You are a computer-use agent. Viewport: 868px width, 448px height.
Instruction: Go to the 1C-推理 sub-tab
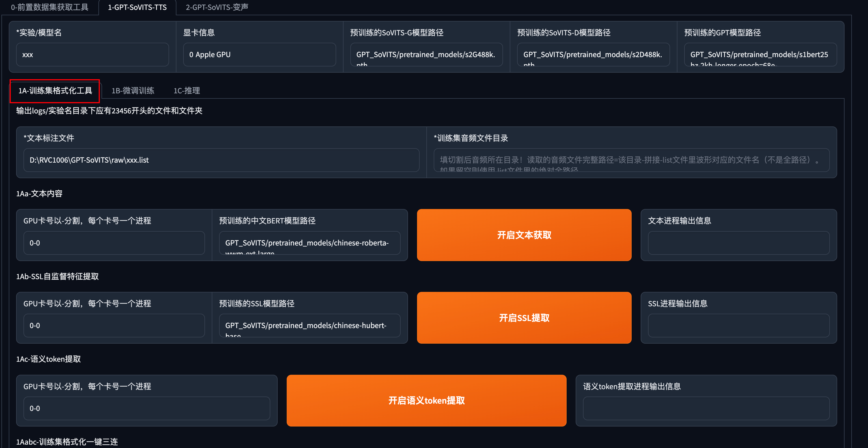pyautogui.click(x=187, y=90)
